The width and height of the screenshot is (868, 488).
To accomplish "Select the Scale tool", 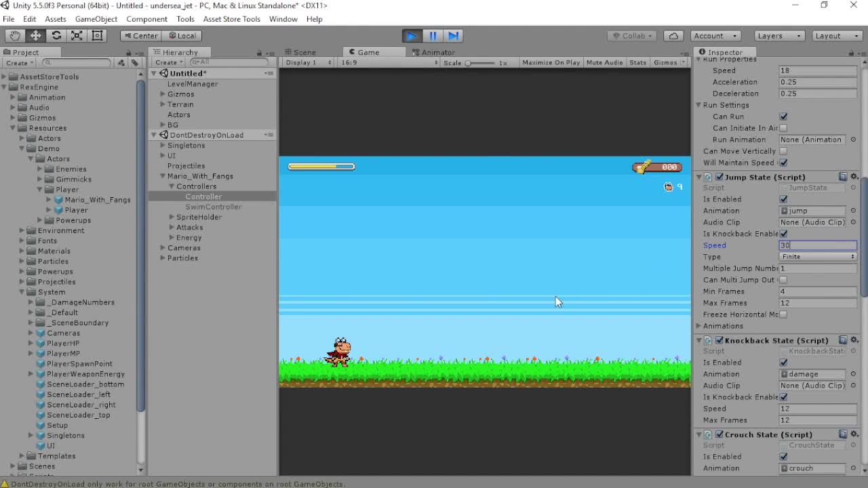I will tap(77, 36).
